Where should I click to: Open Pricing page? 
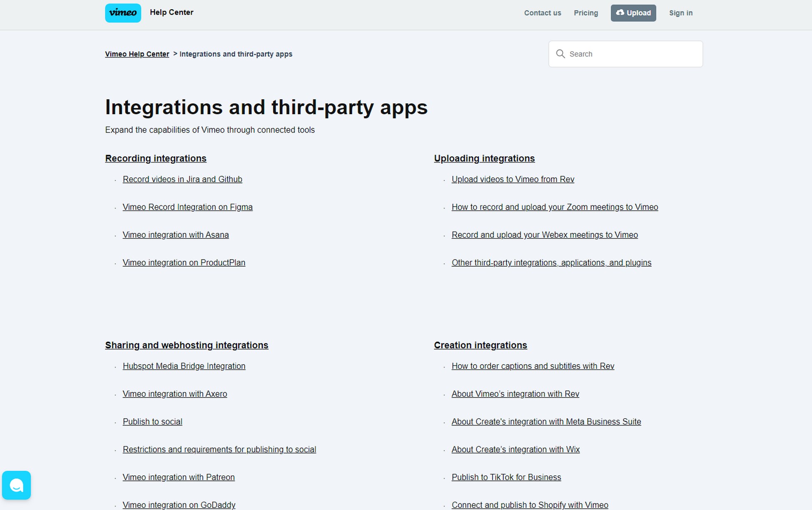click(x=586, y=13)
